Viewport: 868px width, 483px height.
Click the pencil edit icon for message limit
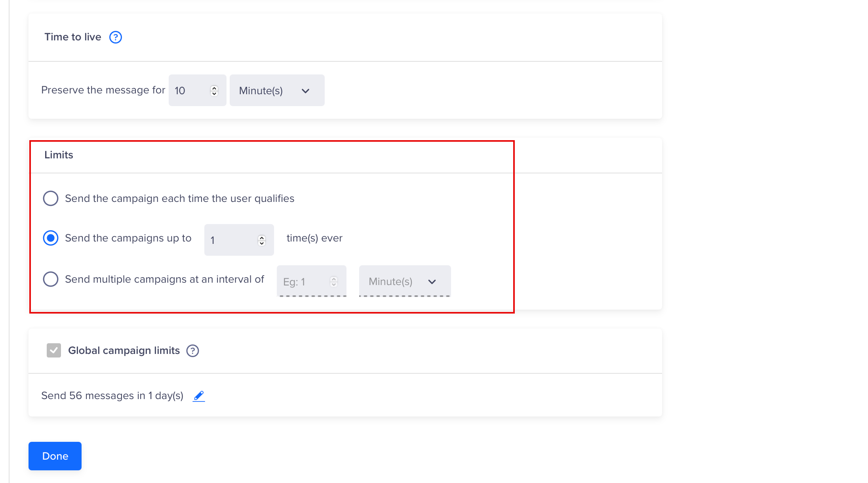199,396
